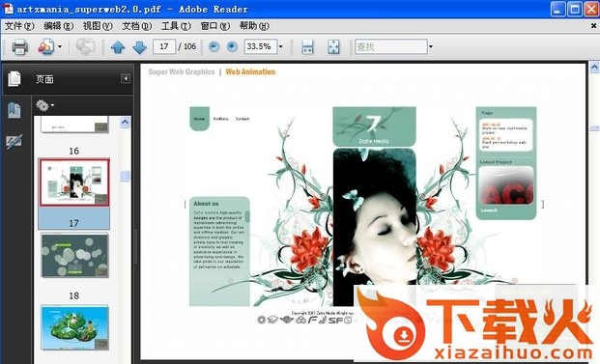The image size is (600, 364).
Task: Maximize the Adobe Reader window
Action: 574,9
